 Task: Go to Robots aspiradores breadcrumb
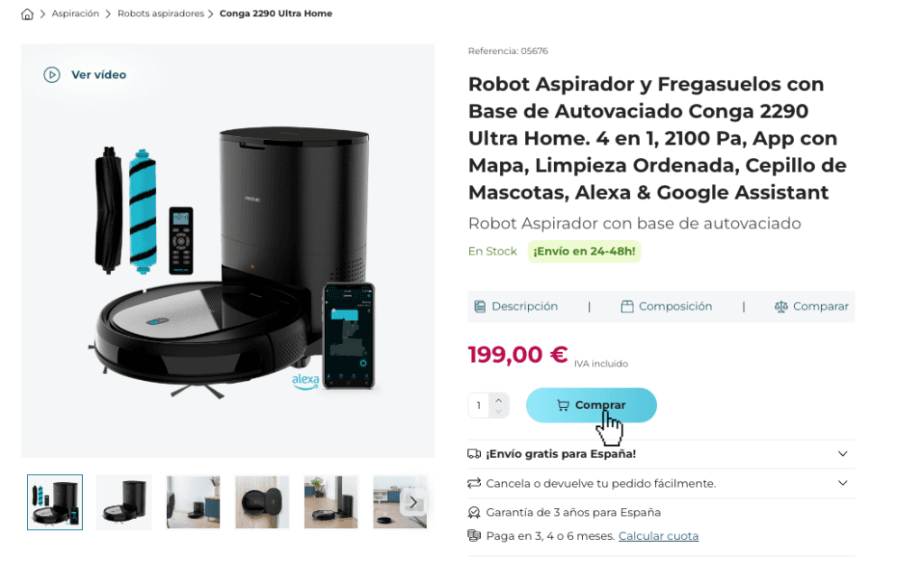(161, 14)
